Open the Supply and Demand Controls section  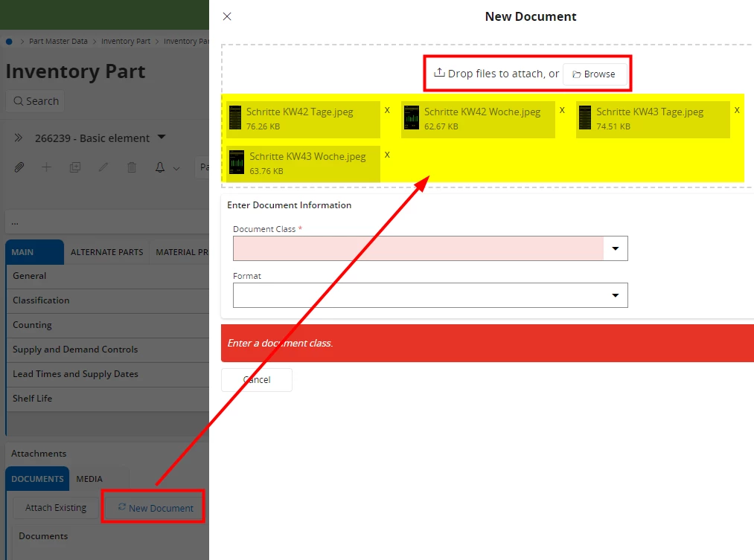point(108,350)
